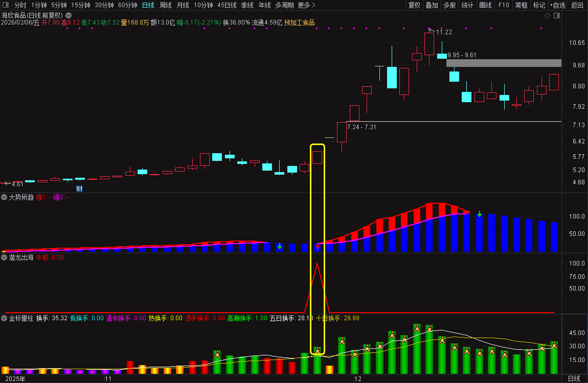Click the 日线 label at bottom-right

click(x=574, y=378)
